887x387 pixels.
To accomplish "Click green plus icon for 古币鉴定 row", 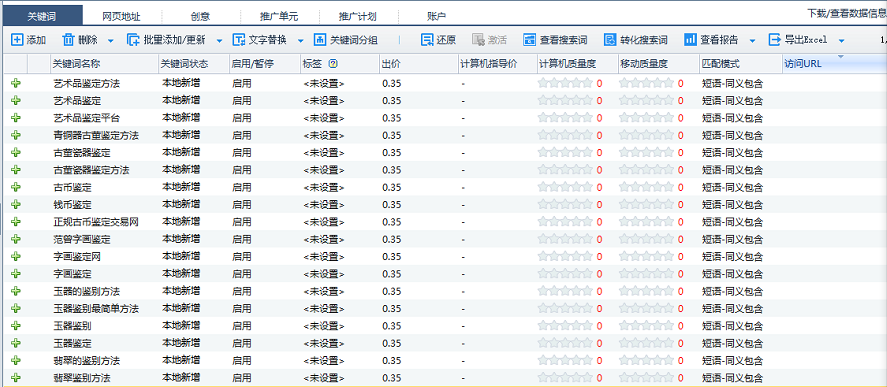I will [16, 187].
